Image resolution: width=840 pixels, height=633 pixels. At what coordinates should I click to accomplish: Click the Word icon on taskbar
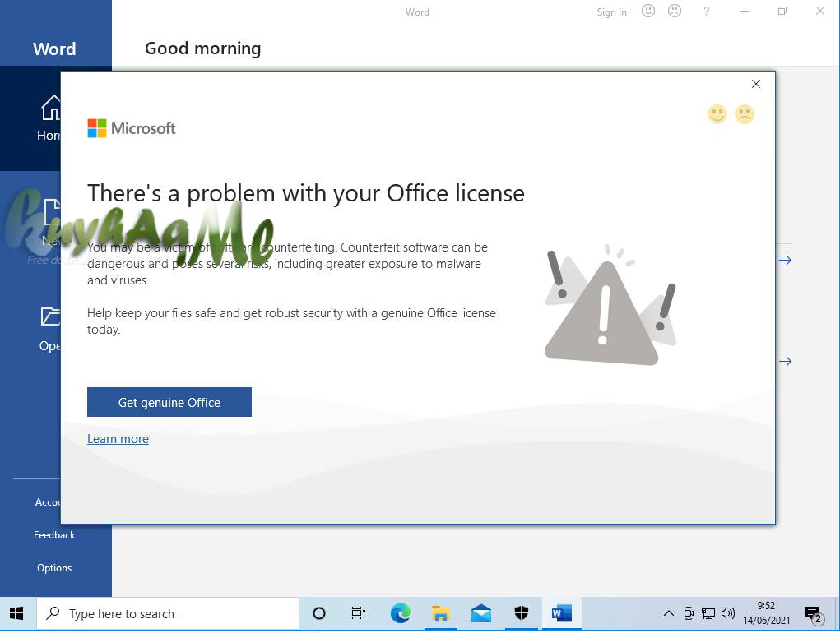point(561,613)
